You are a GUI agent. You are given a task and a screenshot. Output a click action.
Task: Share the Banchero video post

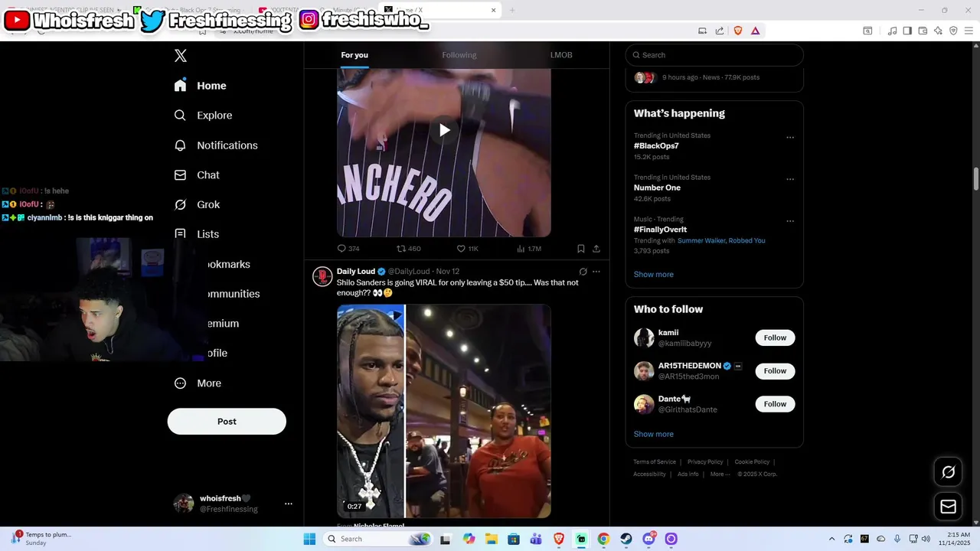[596, 249]
